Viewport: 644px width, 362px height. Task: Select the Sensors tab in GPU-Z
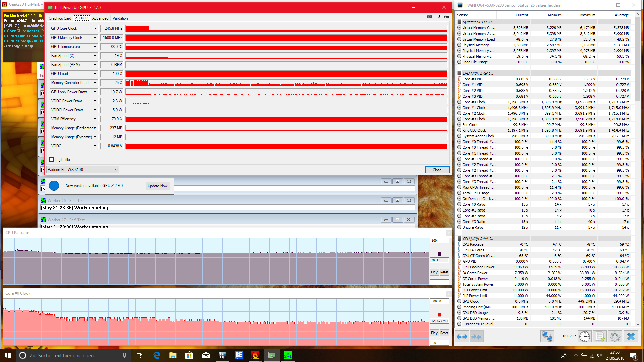point(82,18)
